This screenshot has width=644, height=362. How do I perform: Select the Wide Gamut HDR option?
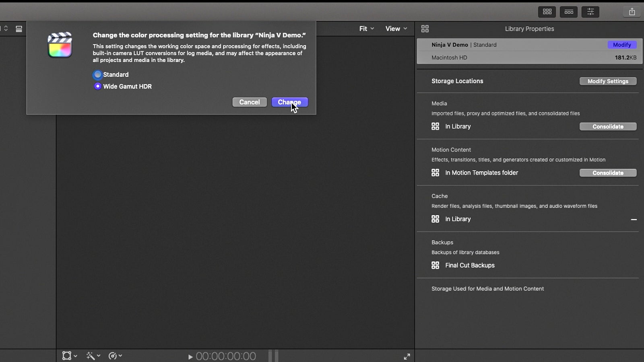point(97,86)
